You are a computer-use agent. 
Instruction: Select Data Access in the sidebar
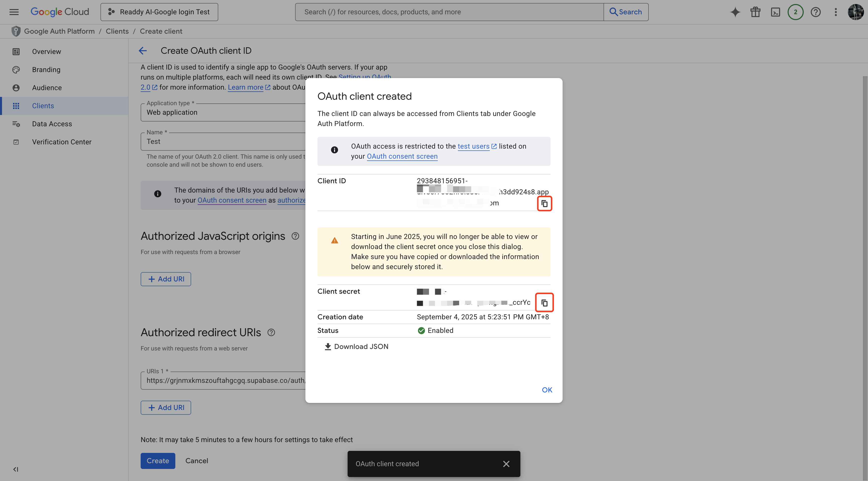[52, 124]
